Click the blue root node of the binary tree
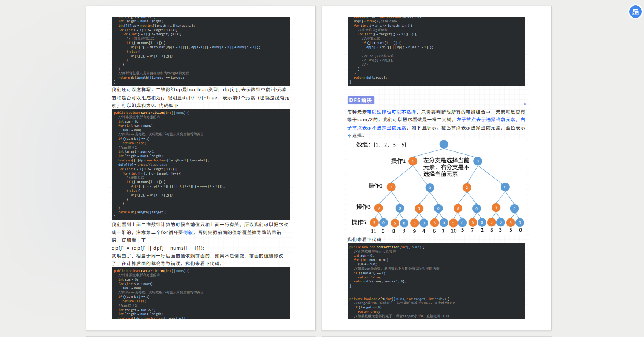644x337 pixels. 443,144
